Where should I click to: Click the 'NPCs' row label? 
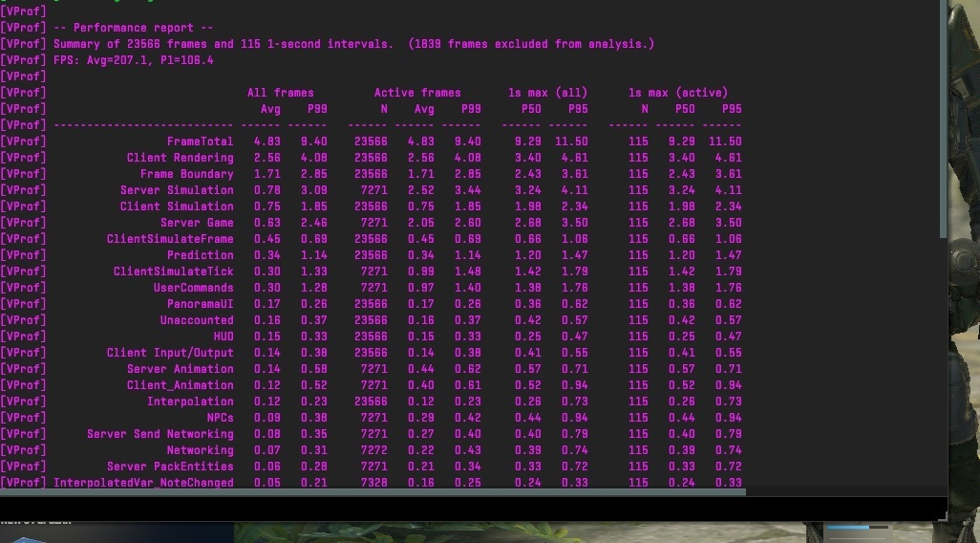(220, 419)
